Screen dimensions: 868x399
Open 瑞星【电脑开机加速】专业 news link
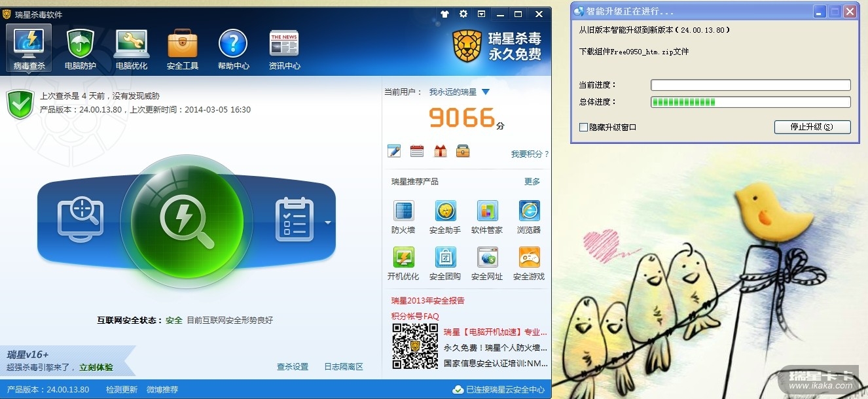496,332
